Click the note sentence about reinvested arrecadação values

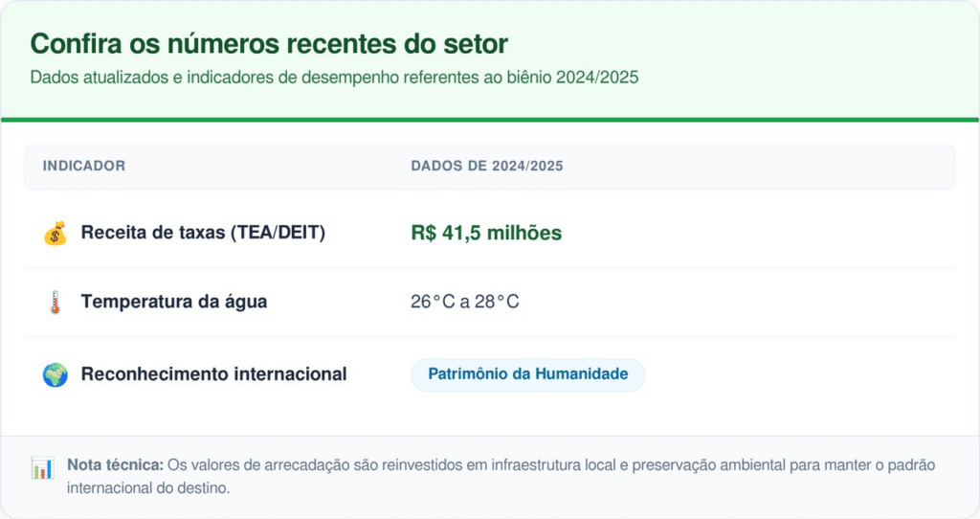[550, 465]
